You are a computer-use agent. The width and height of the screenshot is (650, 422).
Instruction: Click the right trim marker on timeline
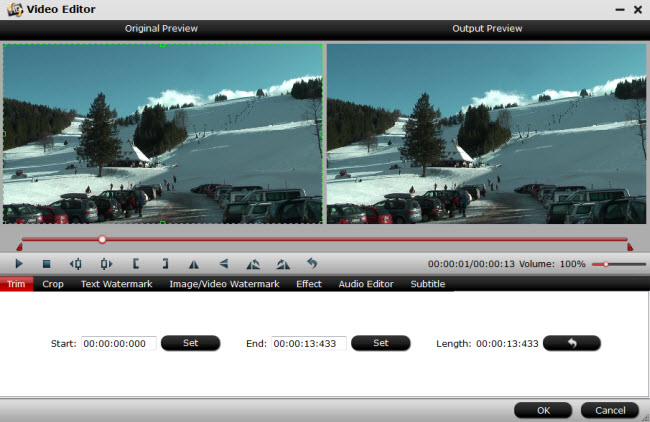tap(630, 247)
